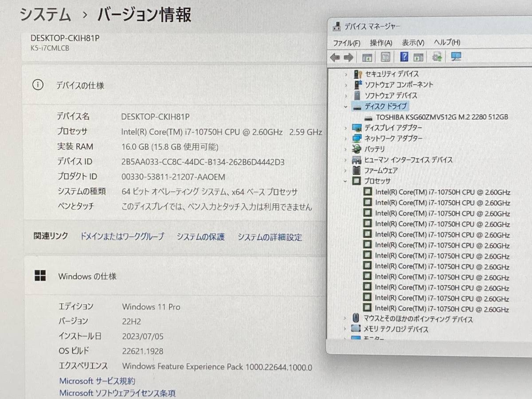Expand the ソフトウェア コンポーネント node
Viewport: 532px width, 399px height.
[x=346, y=85]
